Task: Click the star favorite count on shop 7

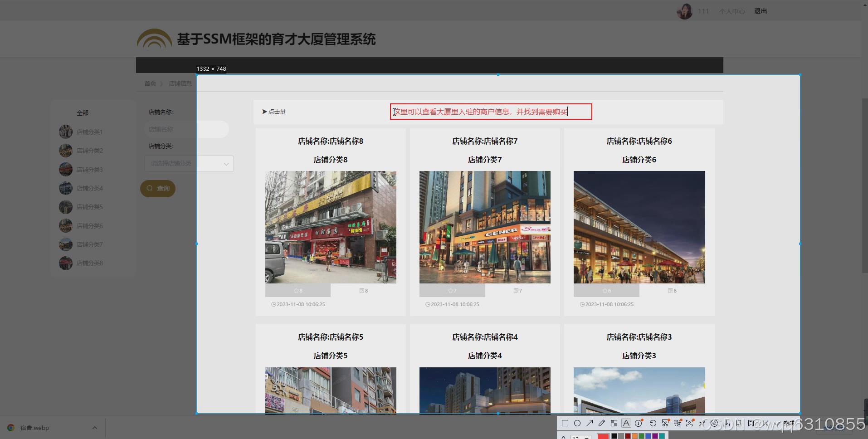Action: [452, 291]
